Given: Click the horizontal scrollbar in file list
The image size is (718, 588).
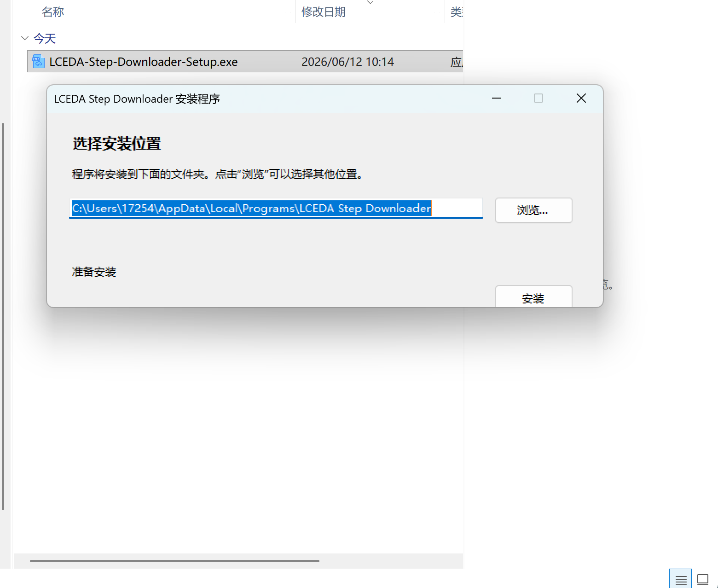Looking at the screenshot, I should tap(174, 561).
